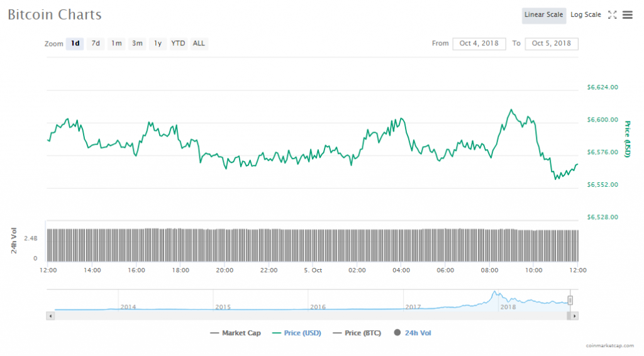
Task: Click the From date field
Action: pyautogui.click(x=479, y=43)
